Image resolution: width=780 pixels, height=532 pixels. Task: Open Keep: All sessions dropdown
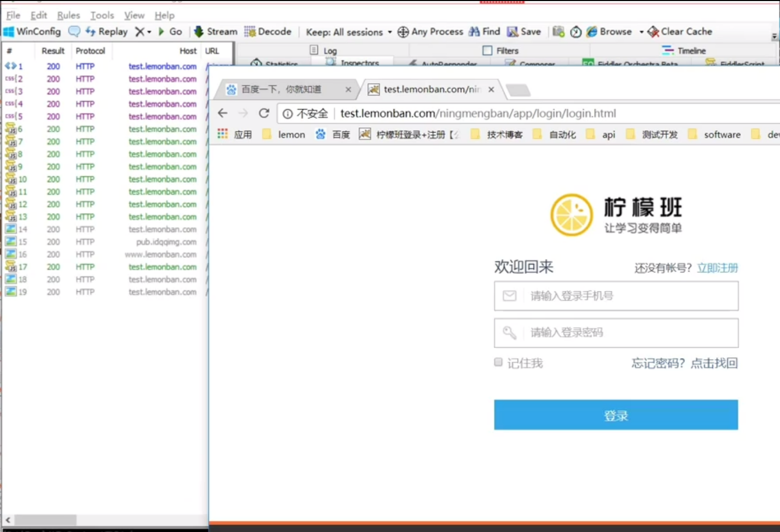point(348,32)
